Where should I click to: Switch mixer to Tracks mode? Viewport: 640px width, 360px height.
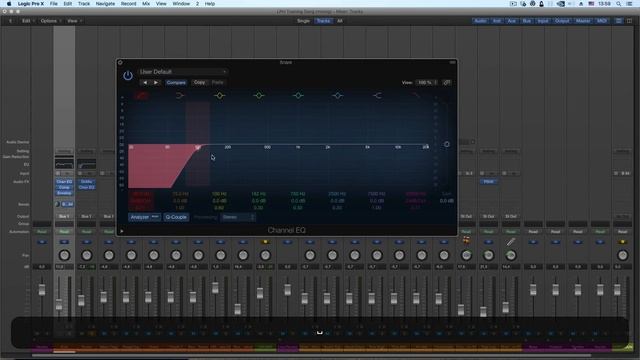pos(323,21)
